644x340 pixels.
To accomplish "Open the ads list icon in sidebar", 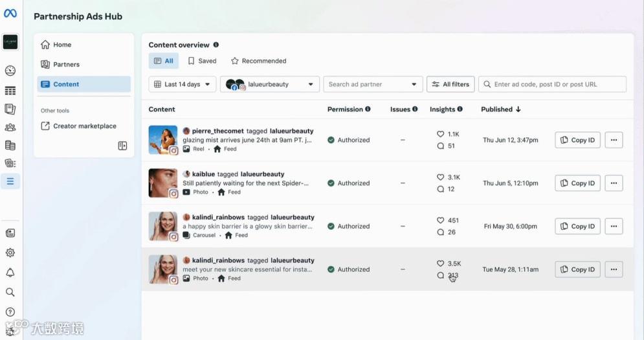I will (10, 163).
